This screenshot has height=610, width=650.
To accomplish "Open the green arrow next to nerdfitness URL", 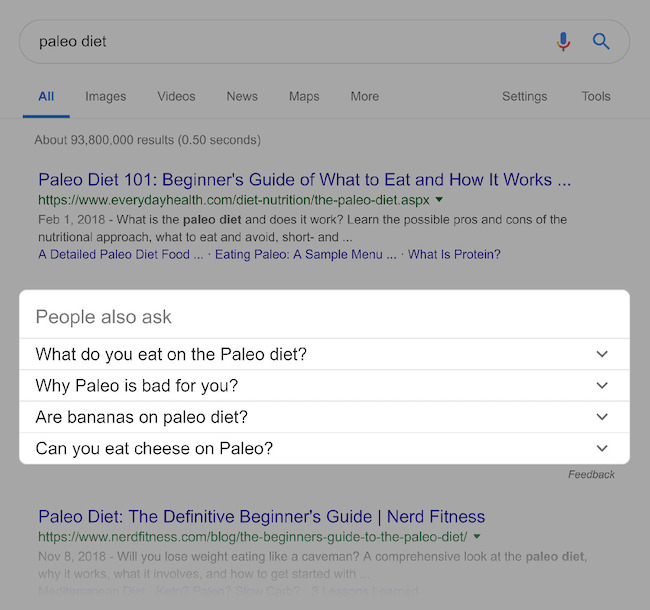I will [x=475, y=537].
